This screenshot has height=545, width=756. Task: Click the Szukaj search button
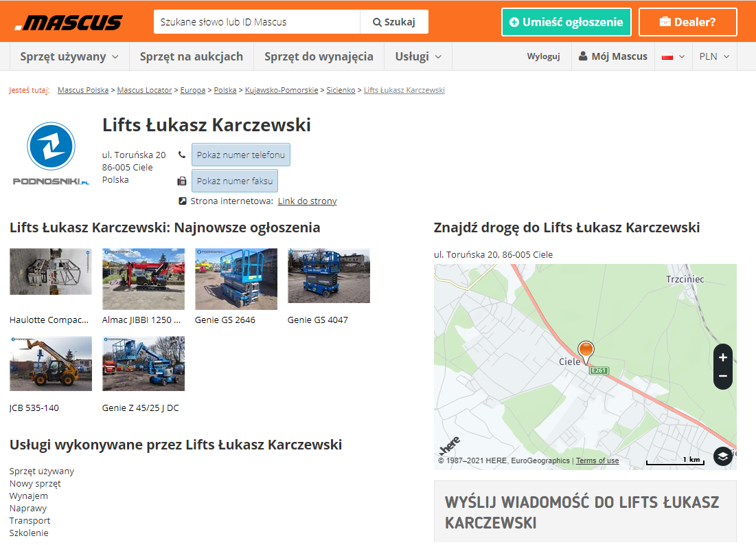(394, 22)
